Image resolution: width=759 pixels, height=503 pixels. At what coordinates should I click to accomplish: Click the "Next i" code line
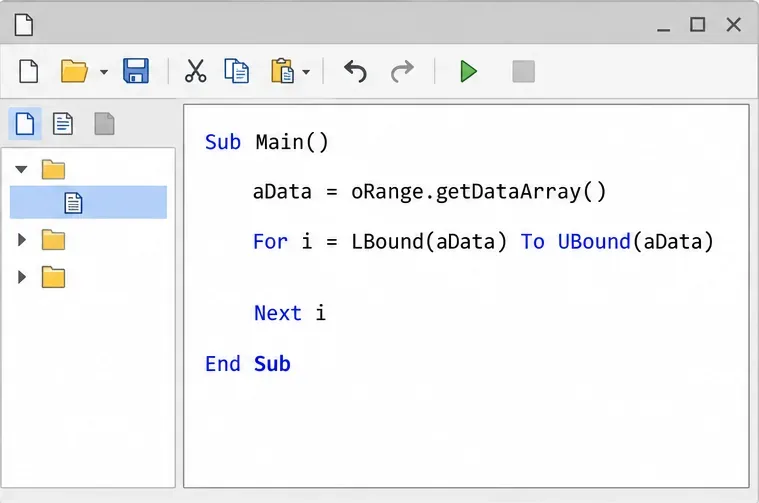point(289,313)
